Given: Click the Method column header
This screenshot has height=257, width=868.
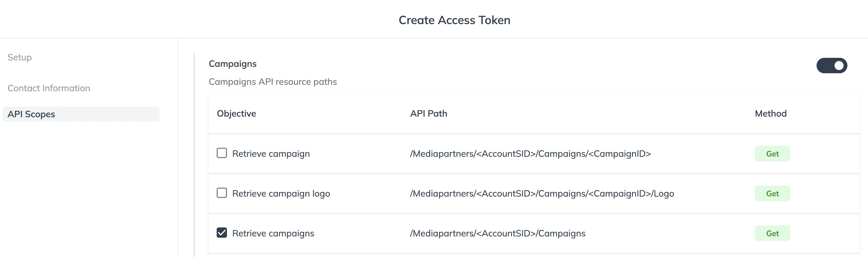Looking at the screenshot, I should [770, 113].
